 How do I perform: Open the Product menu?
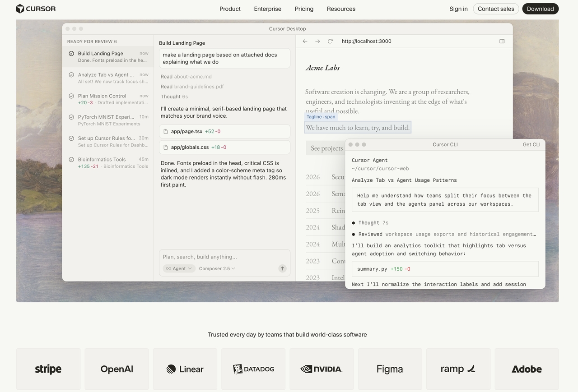230,9
